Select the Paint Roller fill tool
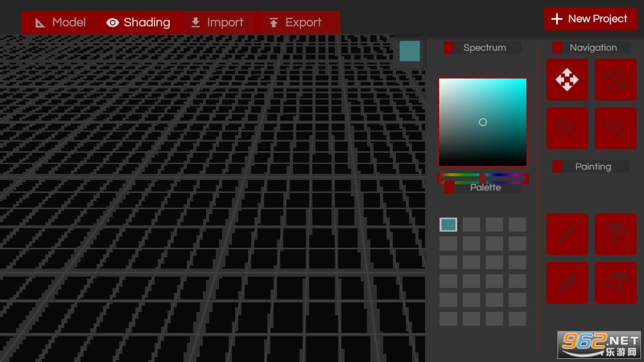This screenshot has width=644, height=362. click(x=616, y=234)
